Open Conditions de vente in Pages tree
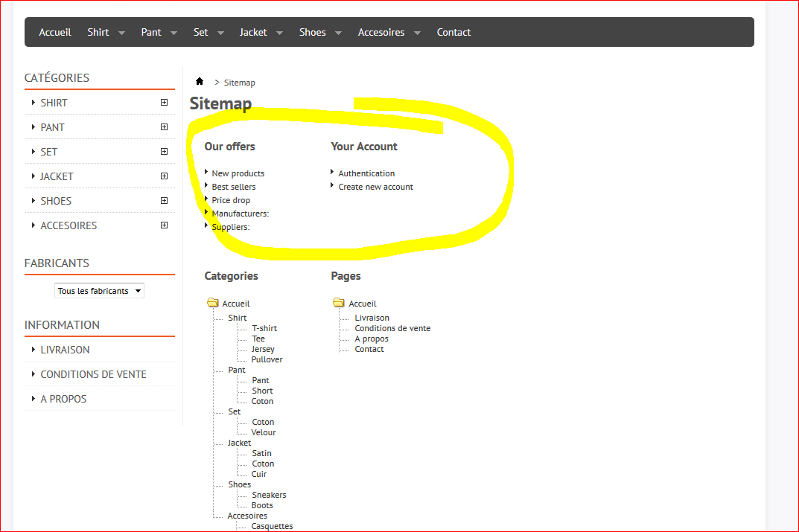This screenshot has height=532, width=799. point(392,328)
